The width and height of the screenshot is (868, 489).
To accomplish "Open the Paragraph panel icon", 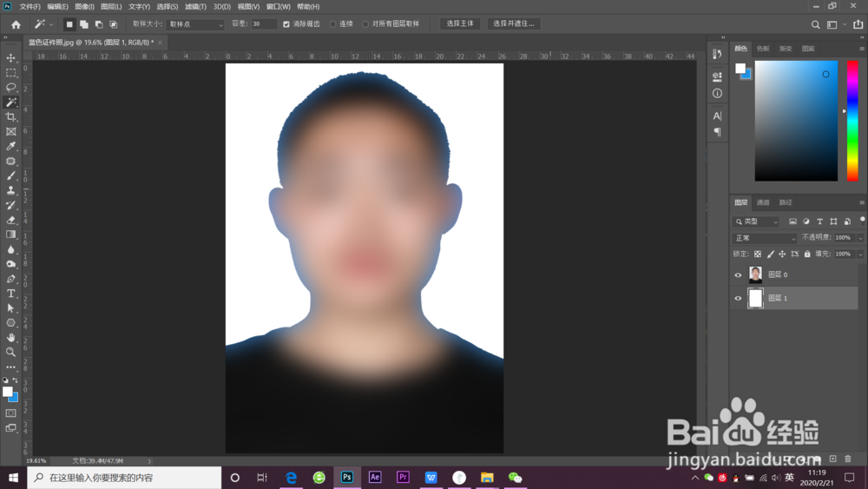I will pyautogui.click(x=717, y=132).
